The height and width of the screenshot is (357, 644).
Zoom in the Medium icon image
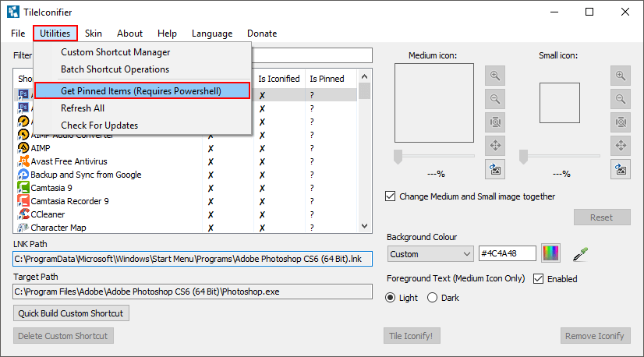[x=495, y=76]
